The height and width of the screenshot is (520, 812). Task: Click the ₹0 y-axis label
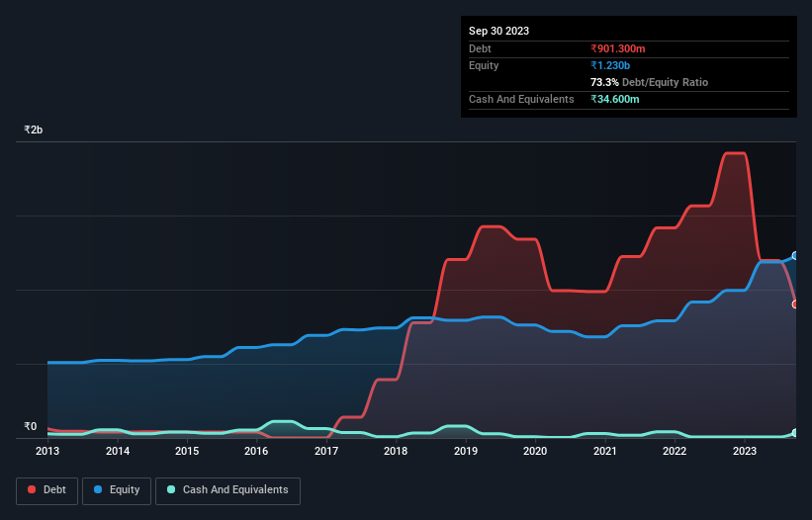point(30,426)
